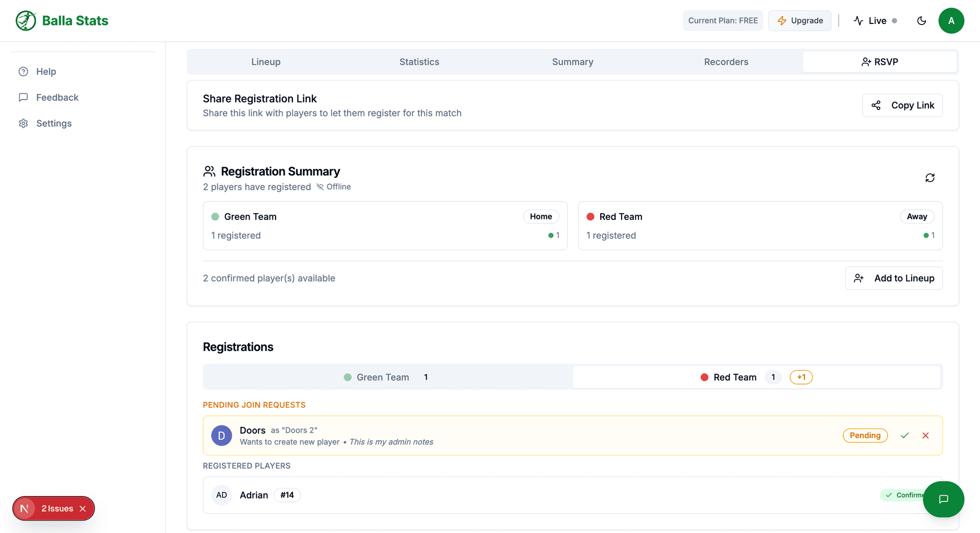Open Settings from the sidebar
The image size is (980, 533).
(54, 123)
